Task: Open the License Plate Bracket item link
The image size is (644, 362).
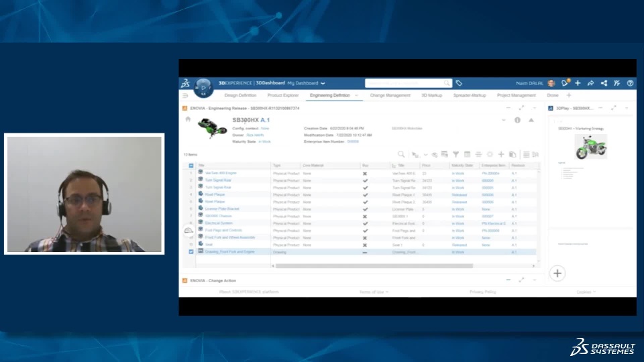Action: coord(222,209)
